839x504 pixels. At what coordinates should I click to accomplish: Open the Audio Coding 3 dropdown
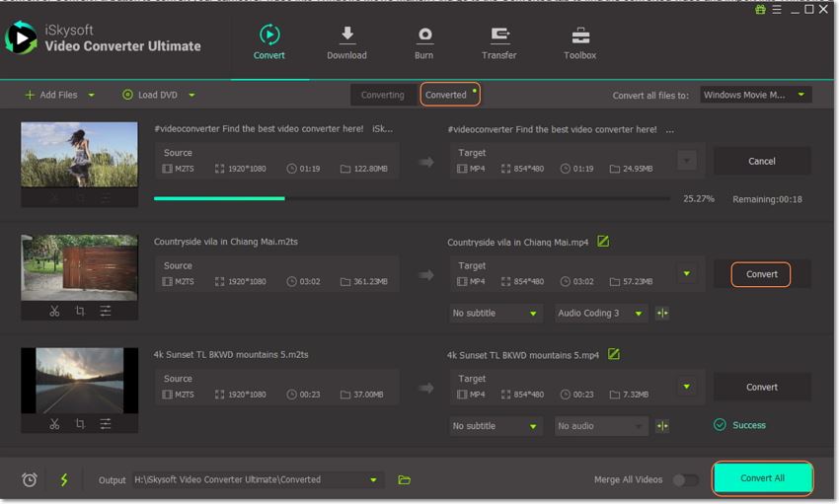(x=600, y=313)
